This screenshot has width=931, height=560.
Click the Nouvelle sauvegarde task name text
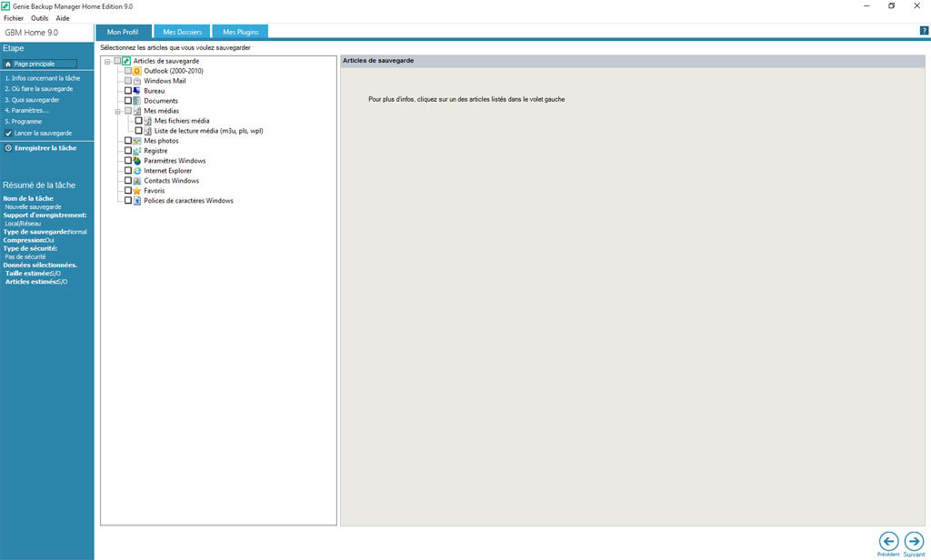(x=34, y=206)
